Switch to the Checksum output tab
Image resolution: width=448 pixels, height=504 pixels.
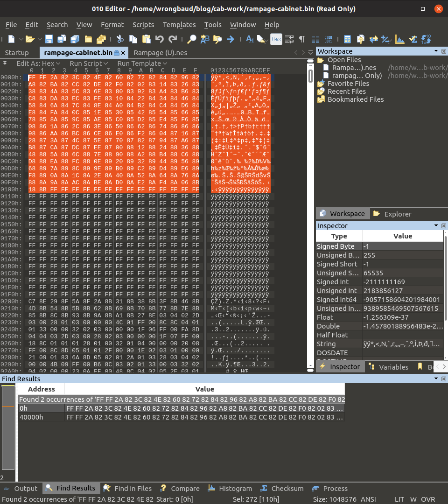[x=282, y=489]
